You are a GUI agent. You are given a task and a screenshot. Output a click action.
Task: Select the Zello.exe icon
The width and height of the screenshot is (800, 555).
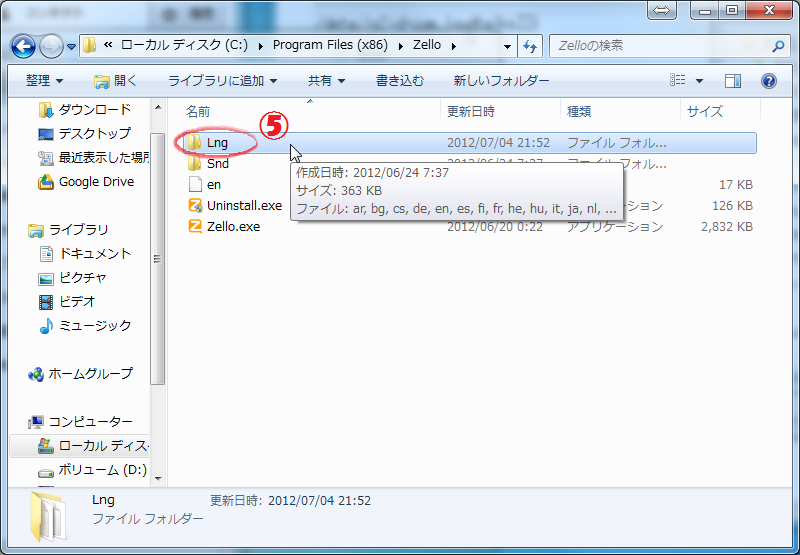[x=195, y=226]
